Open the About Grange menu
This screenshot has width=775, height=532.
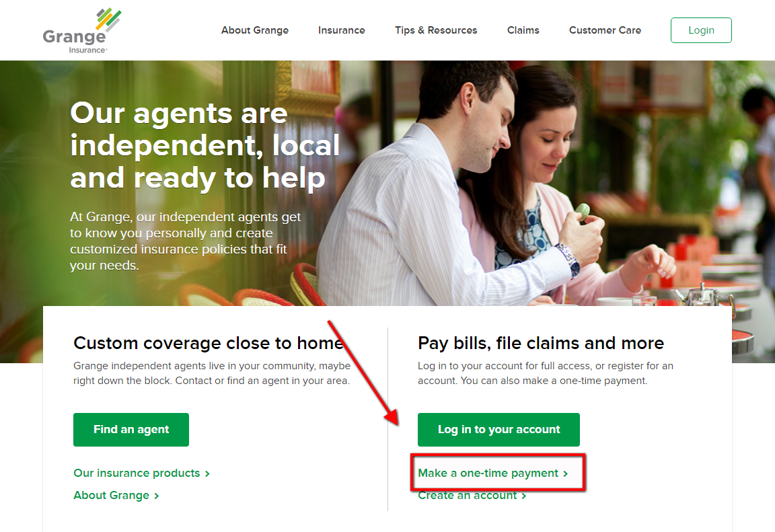[x=254, y=30]
